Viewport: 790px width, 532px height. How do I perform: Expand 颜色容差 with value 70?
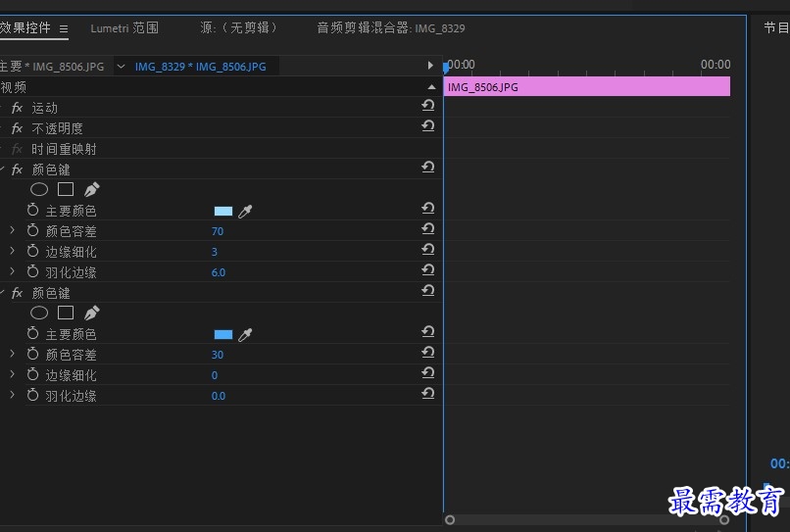(x=12, y=231)
